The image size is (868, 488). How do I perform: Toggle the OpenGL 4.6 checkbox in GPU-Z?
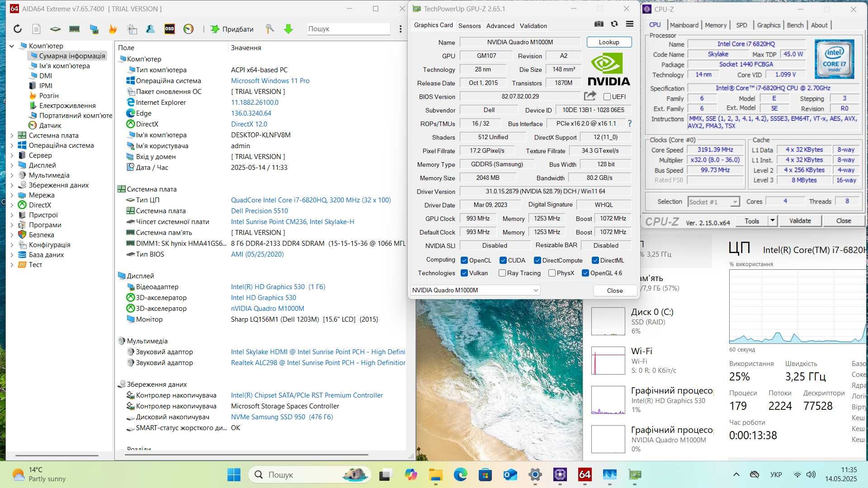[585, 273]
